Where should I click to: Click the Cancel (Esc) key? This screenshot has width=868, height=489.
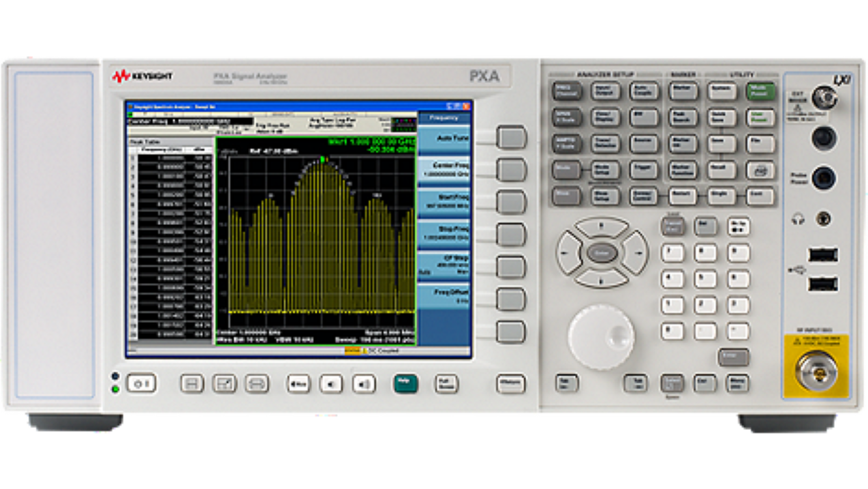tap(672, 226)
